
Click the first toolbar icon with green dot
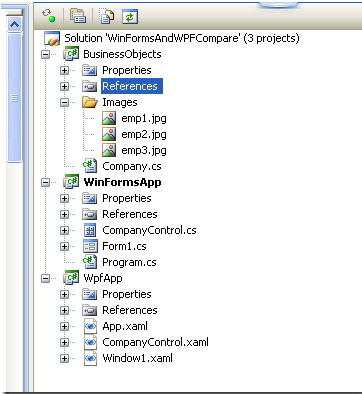49,16
